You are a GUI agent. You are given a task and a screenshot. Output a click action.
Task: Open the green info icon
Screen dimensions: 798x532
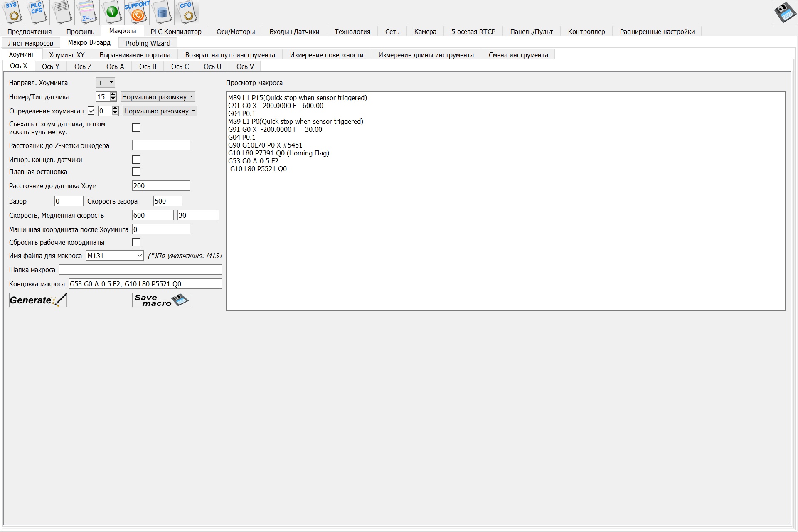click(112, 12)
